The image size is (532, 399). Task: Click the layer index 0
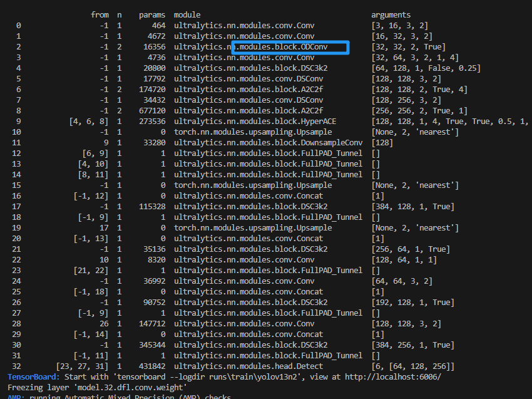(x=19, y=26)
